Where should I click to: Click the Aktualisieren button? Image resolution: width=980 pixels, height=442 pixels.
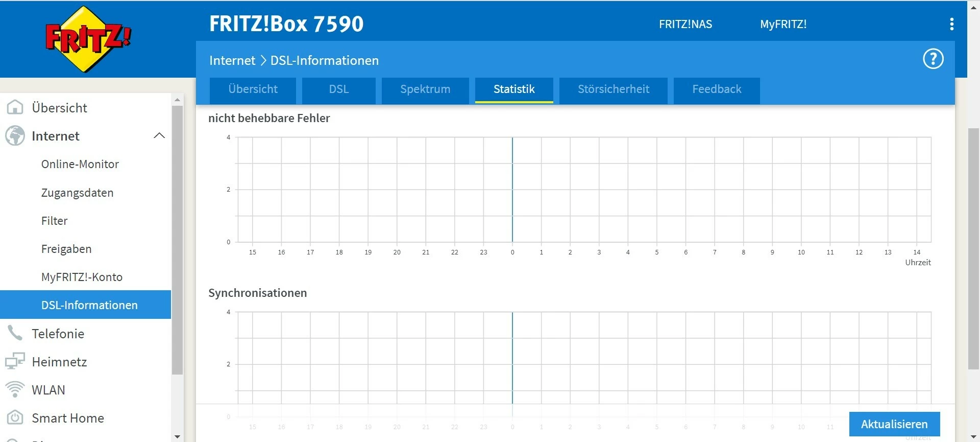pyautogui.click(x=894, y=424)
